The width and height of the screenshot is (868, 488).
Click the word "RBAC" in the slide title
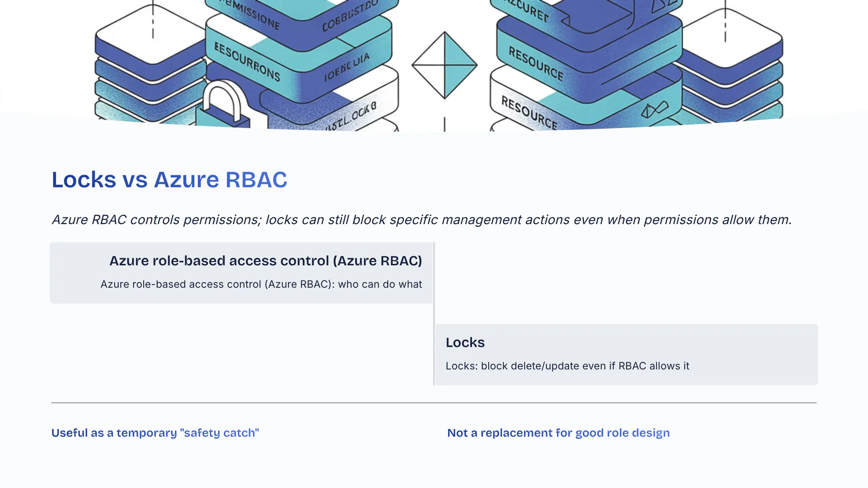click(256, 180)
